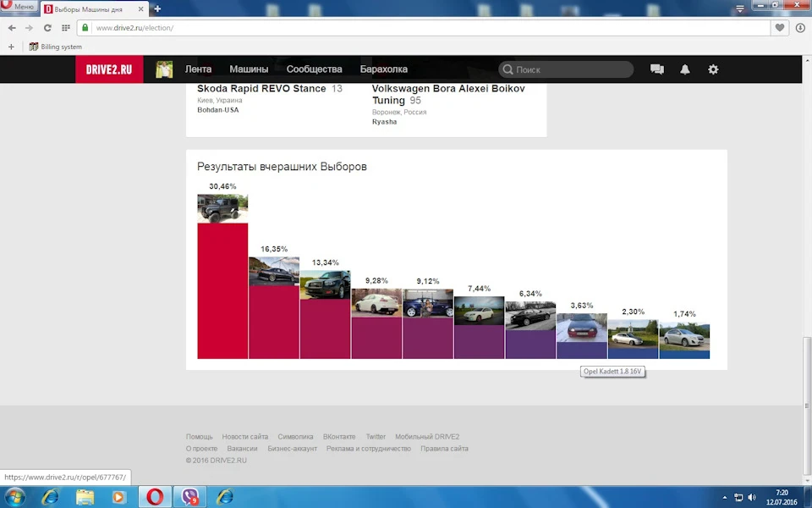Show hidden tray icons arrow

(725, 498)
